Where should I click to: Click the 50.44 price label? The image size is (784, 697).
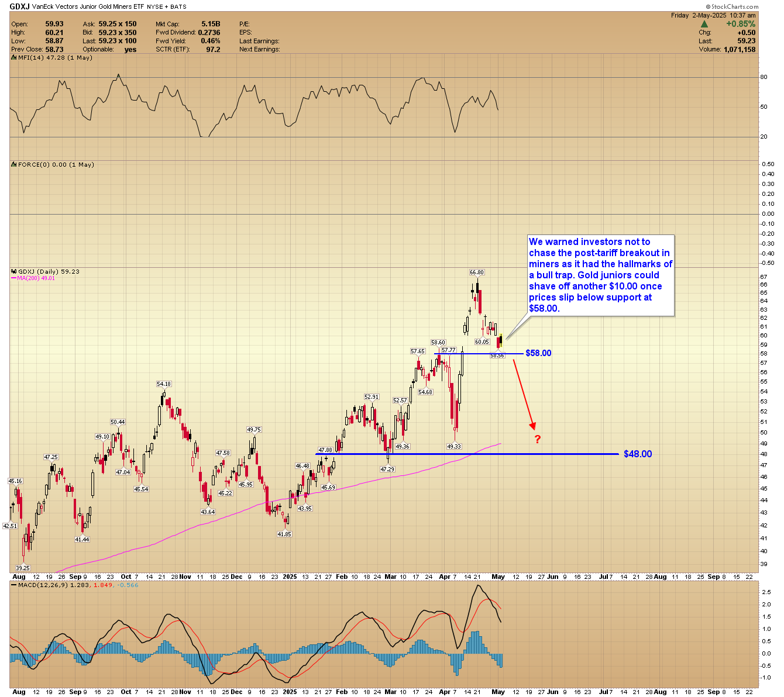(118, 422)
